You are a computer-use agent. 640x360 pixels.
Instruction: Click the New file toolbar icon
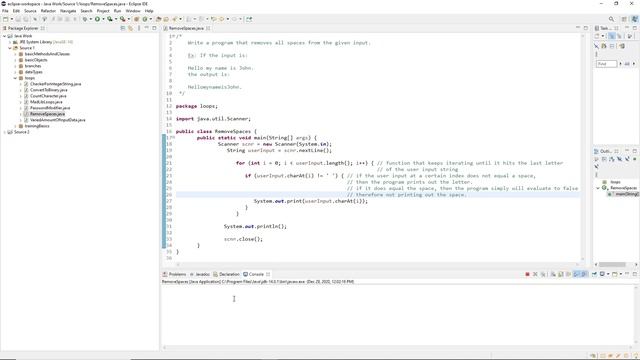[5, 19]
